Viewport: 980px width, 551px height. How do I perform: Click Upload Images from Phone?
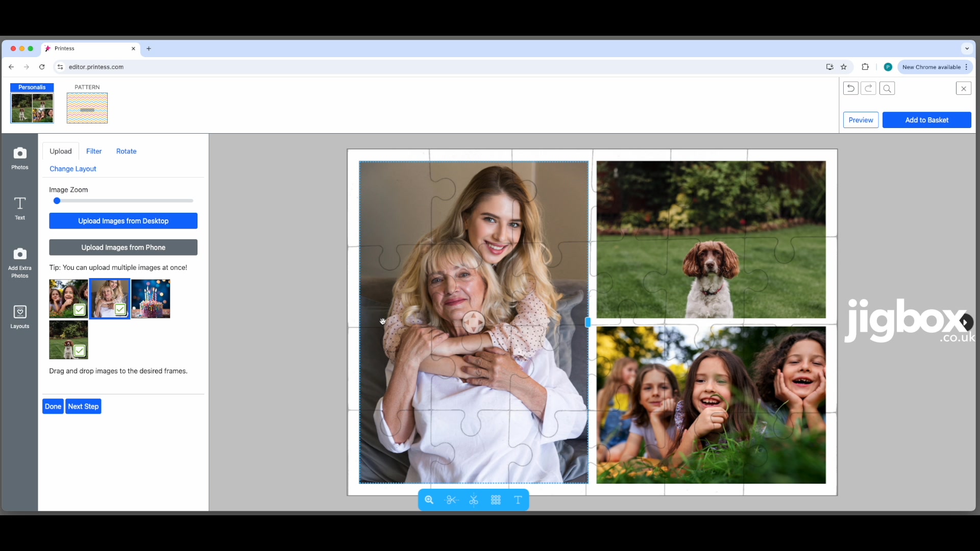pos(124,247)
